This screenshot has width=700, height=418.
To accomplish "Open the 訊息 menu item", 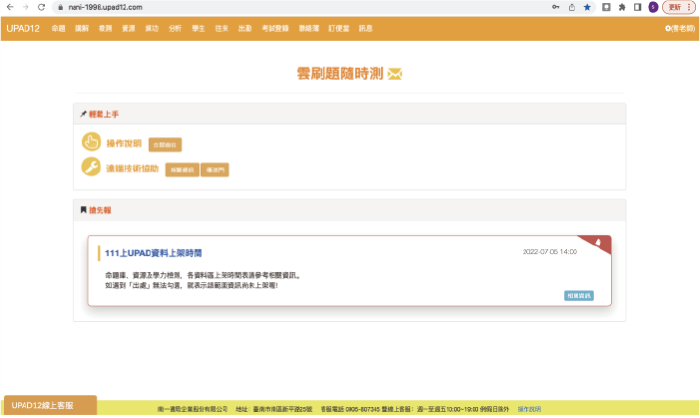I will click(365, 28).
